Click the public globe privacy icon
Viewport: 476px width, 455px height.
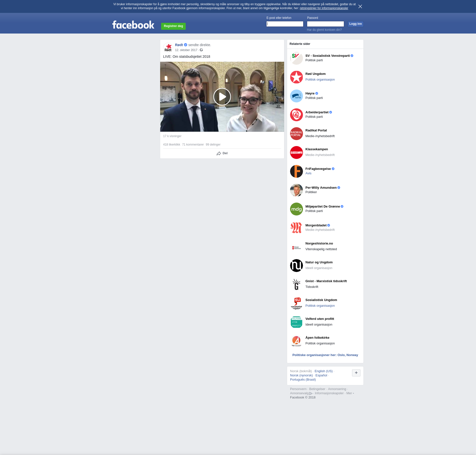point(201,50)
